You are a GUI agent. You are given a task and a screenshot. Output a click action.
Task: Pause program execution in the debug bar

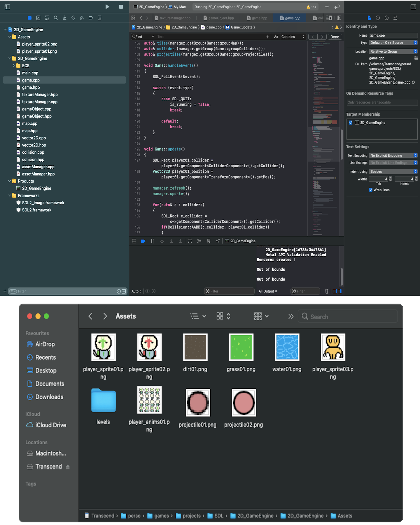[x=153, y=241]
